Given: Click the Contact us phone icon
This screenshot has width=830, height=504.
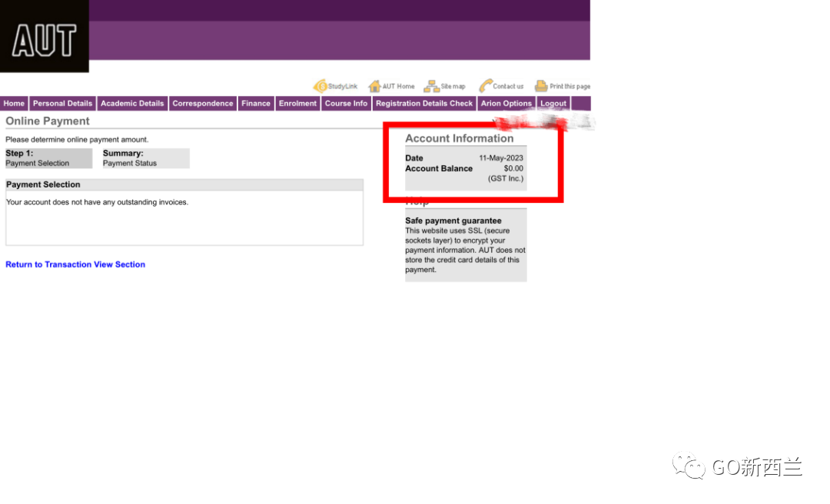Looking at the screenshot, I should [x=486, y=86].
